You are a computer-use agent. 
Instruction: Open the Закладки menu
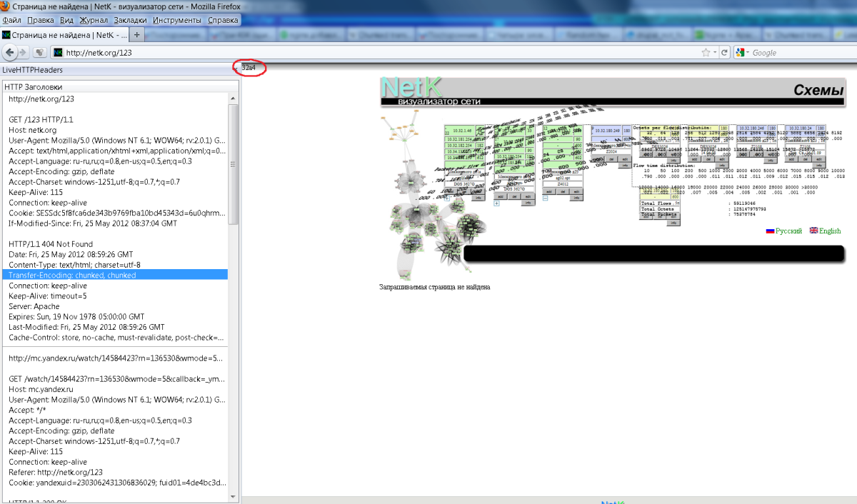point(131,20)
